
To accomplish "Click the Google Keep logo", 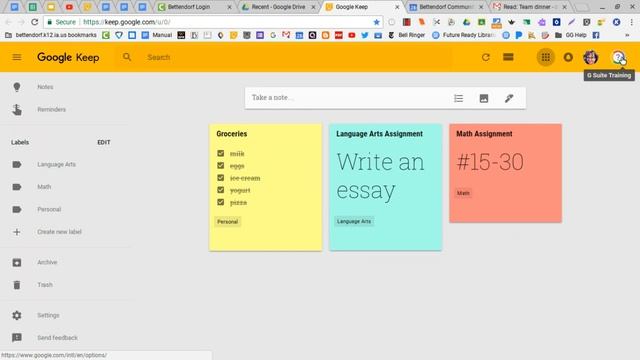I will click(x=68, y=57).
